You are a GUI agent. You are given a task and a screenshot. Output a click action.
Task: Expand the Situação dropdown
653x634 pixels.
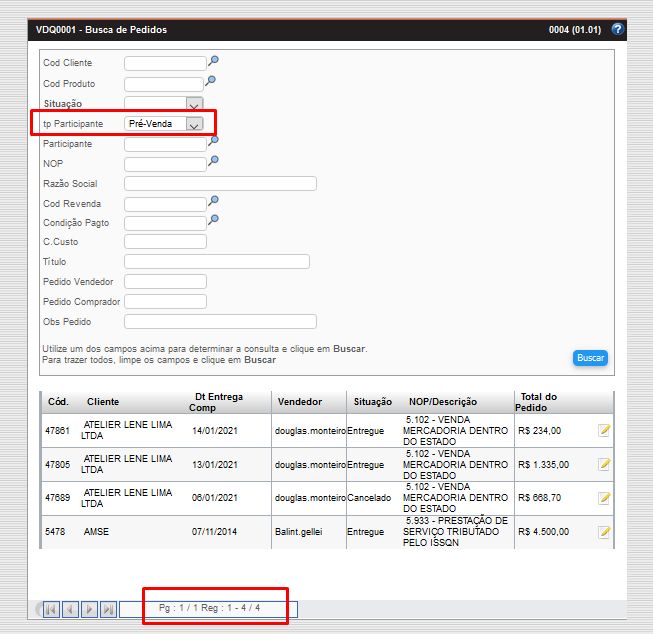click(x=194, y=104)
